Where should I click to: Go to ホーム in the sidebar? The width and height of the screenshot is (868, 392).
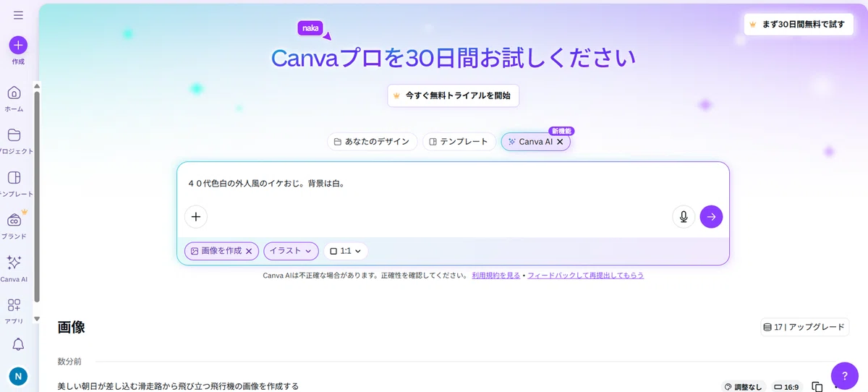(x=14, y=98)
